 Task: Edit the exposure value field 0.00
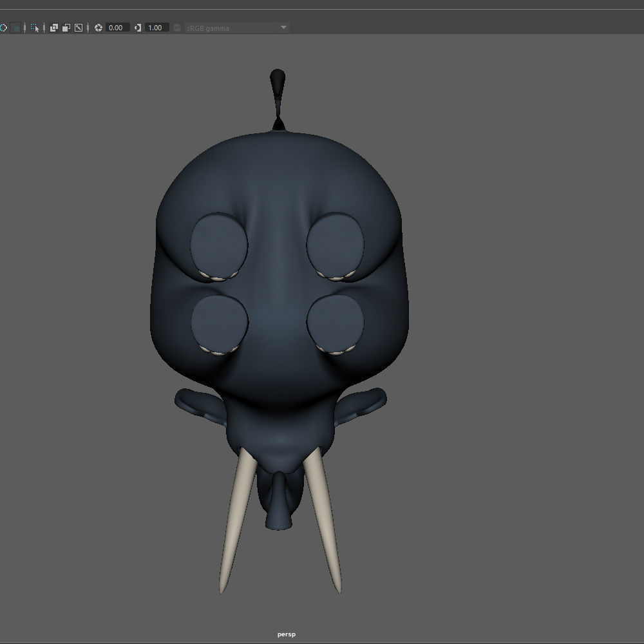(x=117, y=28)
